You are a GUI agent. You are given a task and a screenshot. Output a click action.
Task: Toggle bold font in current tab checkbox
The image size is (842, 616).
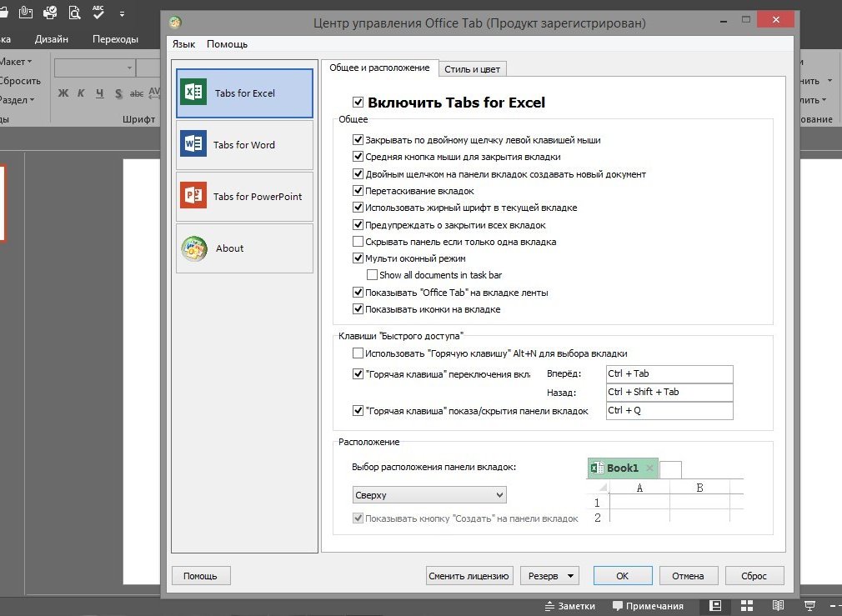[x=358, y=208]
